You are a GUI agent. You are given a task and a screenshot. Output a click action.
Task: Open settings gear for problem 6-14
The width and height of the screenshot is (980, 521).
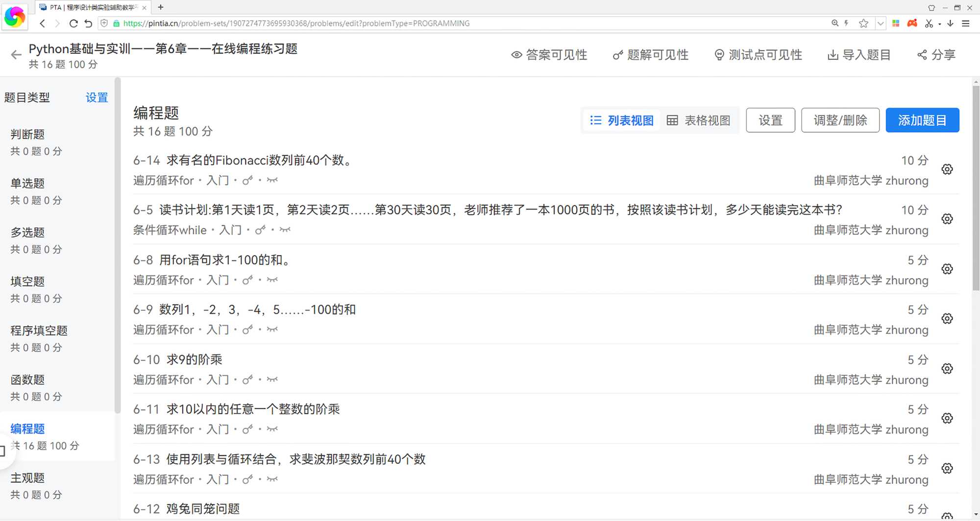coord(947,169)
